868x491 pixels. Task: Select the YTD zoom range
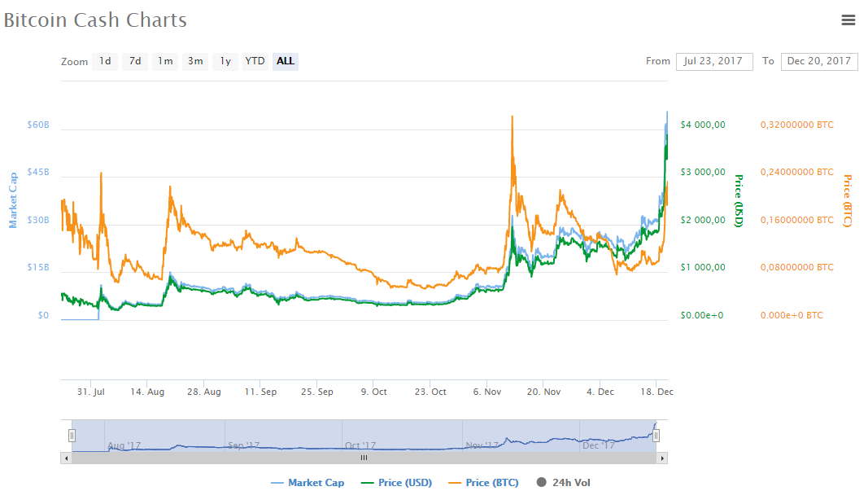coord(255,61)
